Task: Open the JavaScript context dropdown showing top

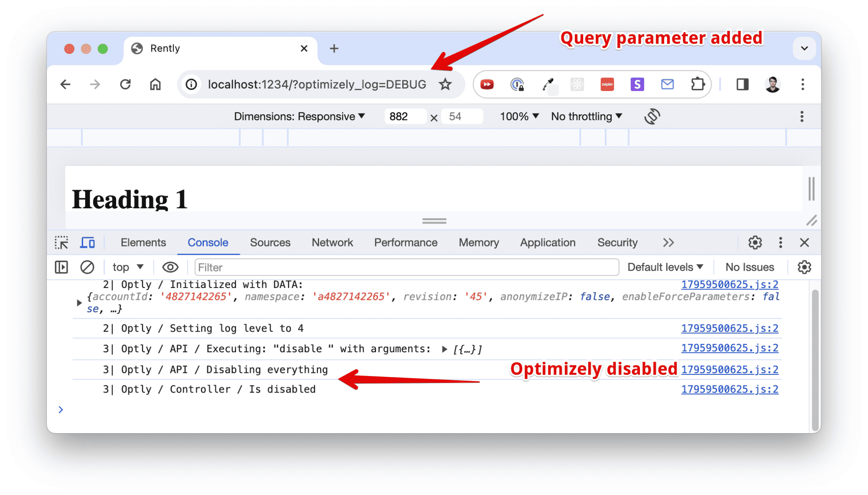Action: (126, 267)
